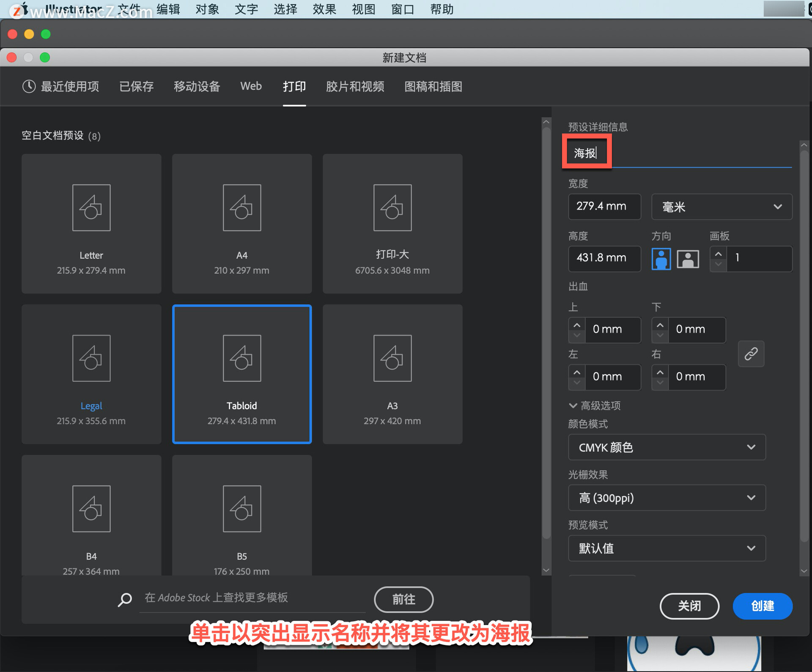This screenshot has width=812, height=672.
Task: Switch to the Web tab
Action: click(x=251, y=86)
